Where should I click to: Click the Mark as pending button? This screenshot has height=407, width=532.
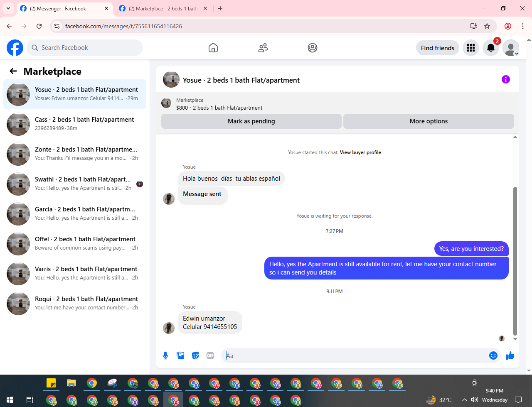click(x=251, y=121)
